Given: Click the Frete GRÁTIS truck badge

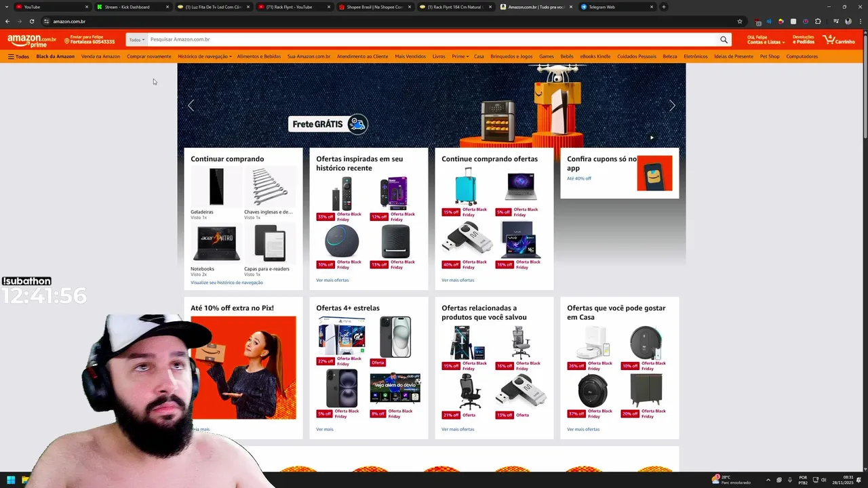Looking at the screenshot, I should 328,124.
